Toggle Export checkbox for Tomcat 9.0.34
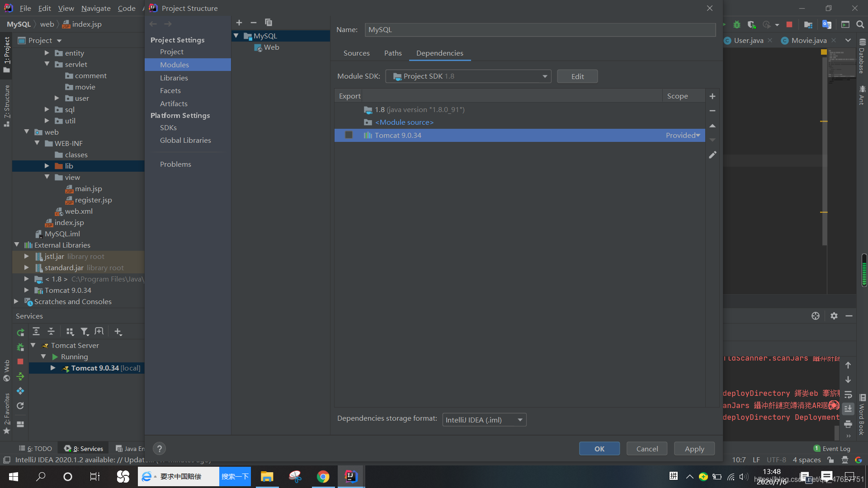Viewport: 868px width, 488px height. click(349, 135)
